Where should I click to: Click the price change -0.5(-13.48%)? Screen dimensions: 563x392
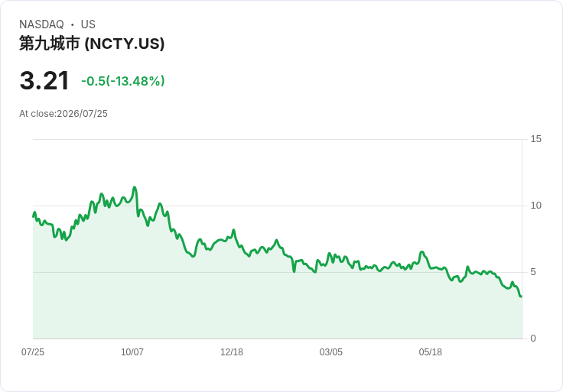click(123, 81)
